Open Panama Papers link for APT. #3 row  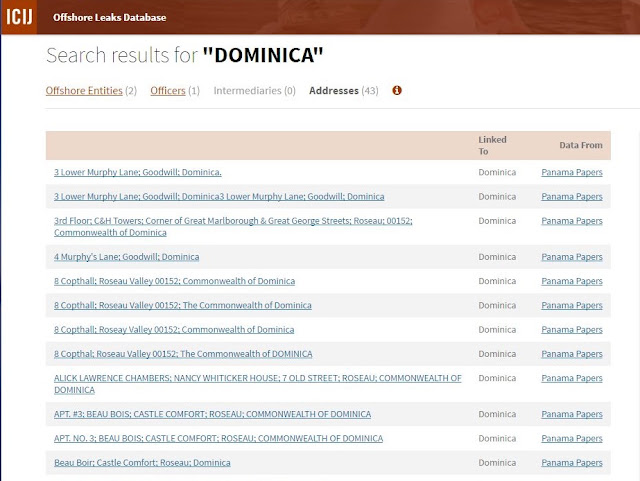pyautogui.click(x=571, y=414)
